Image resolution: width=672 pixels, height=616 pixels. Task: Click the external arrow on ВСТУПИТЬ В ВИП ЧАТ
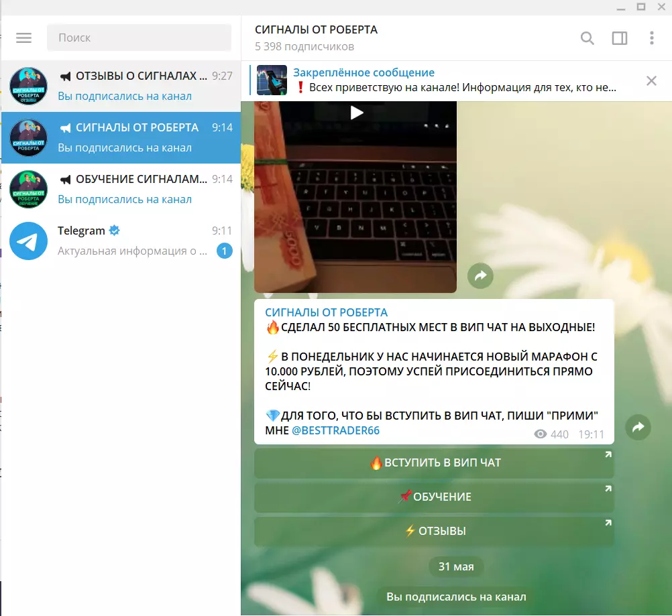[x=608, y=454]
